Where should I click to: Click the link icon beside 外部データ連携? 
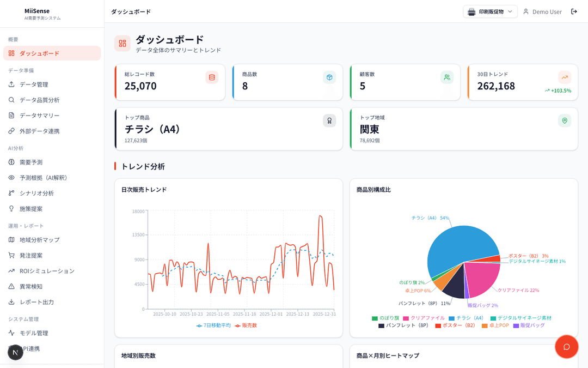click(x=11, y=131)
